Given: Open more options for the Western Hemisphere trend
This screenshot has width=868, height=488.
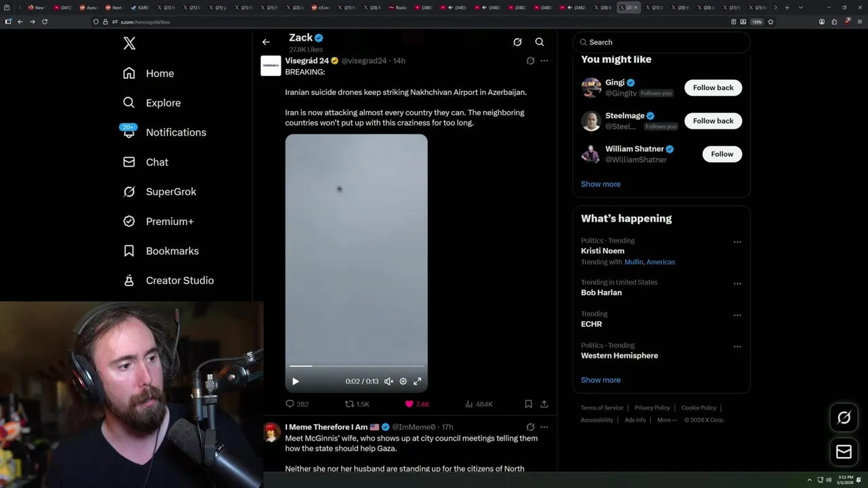Looking at the screenshot, I should (737, 347).
